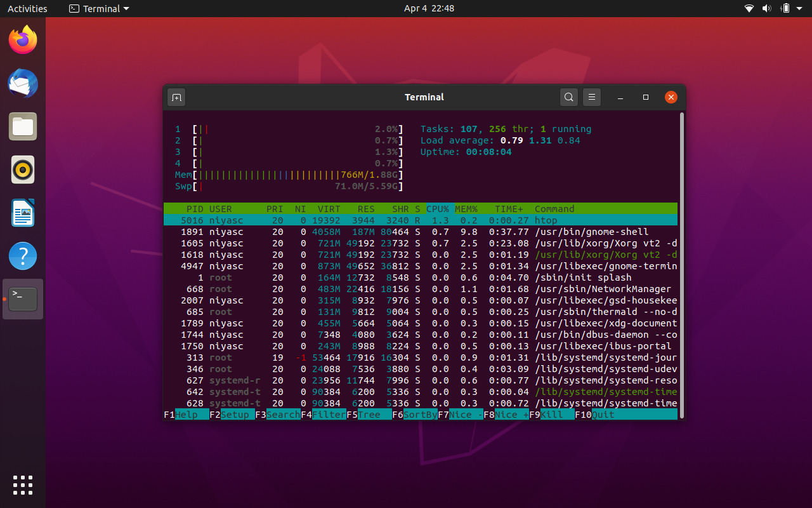Open LibreOffice Writer from the dock
Viewport: 812px width, 508px height.
point(23,213)
